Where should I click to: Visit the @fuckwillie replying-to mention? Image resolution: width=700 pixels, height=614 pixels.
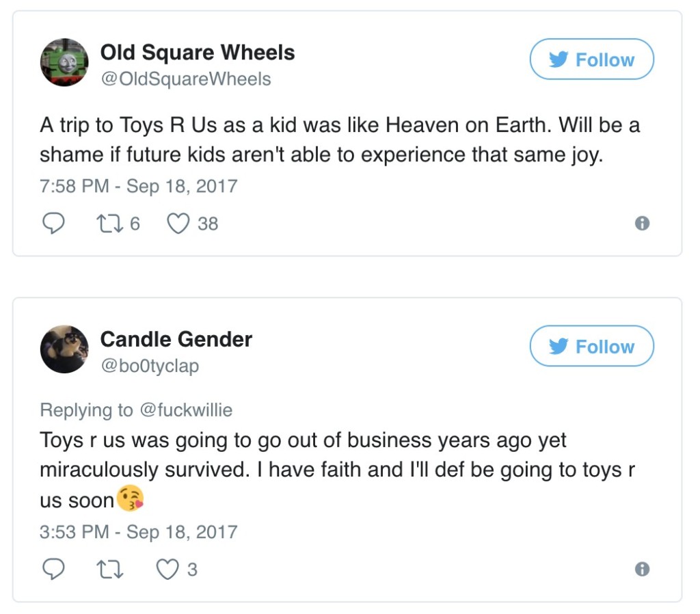point(186,410)
